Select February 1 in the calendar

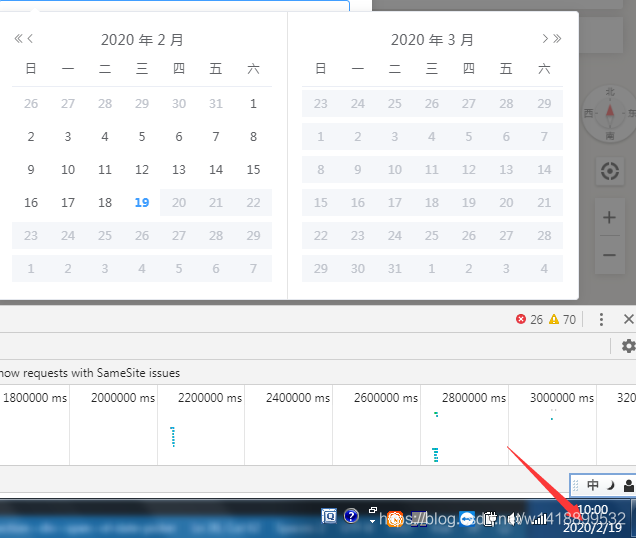pyautogui.click(x=253, y=104)
